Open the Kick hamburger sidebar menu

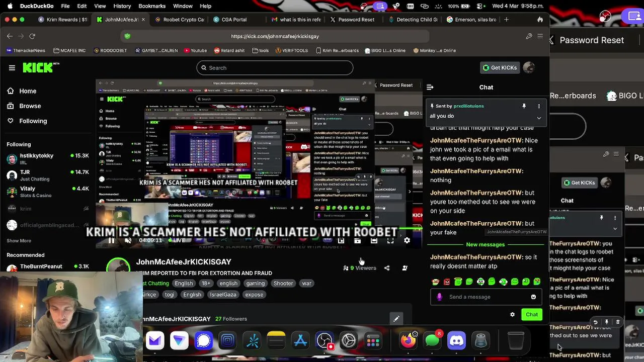pyautogui.click(x=12, y=68)
